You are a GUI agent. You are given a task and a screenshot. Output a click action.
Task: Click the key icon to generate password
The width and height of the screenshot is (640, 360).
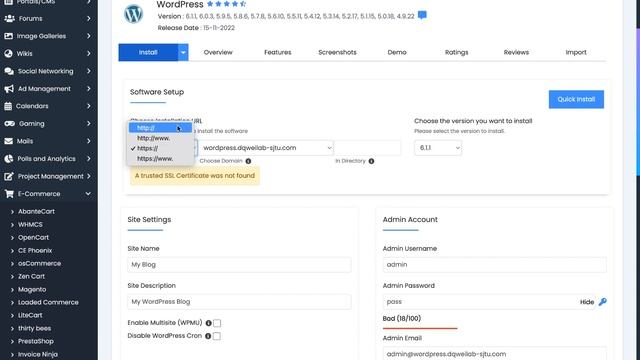click(602, 302)
